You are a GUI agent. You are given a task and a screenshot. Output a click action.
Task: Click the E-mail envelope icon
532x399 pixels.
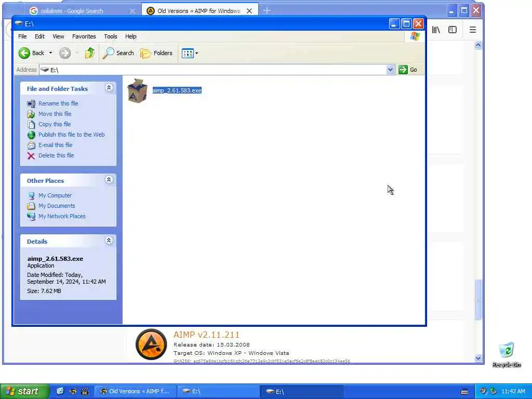(31, 145)
